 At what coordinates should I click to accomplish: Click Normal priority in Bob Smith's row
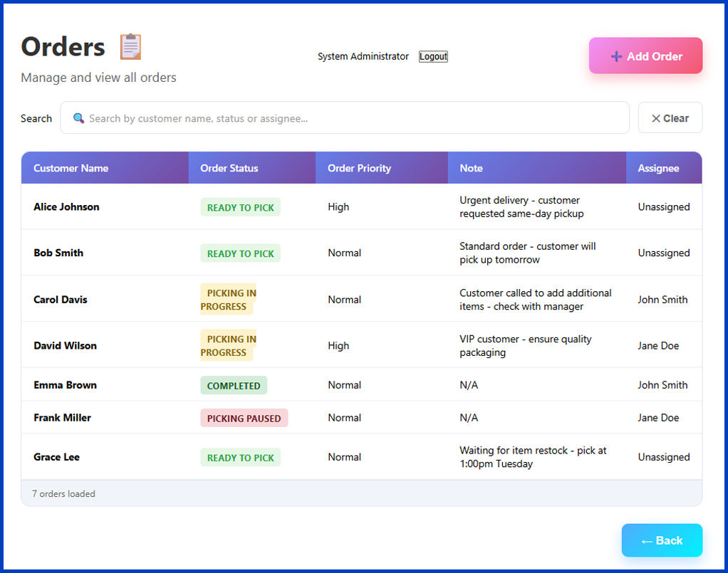[344, 253]
